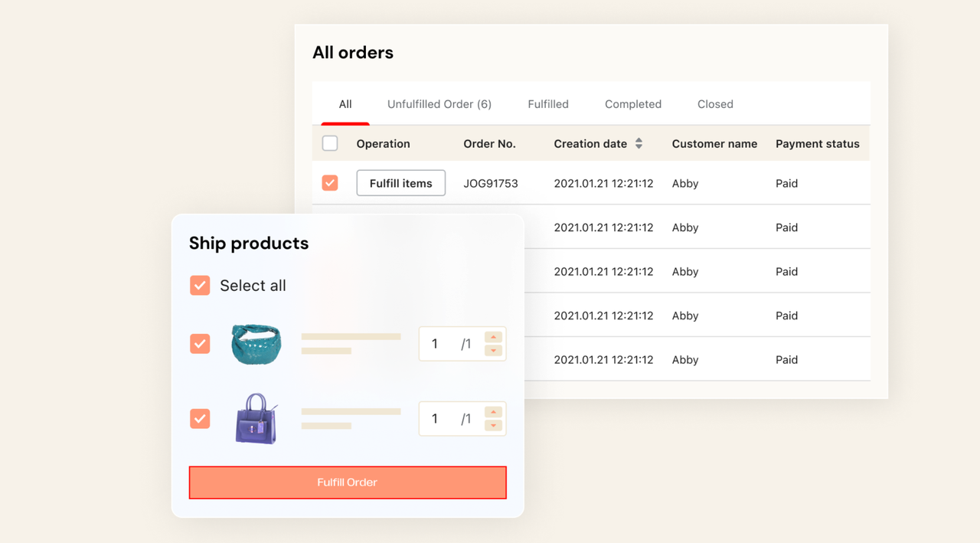Image resolution: width=980 pixels, height=543 pixels.
Task: Check the header select-all orders checkbox
Action: (x=330, y=143)
